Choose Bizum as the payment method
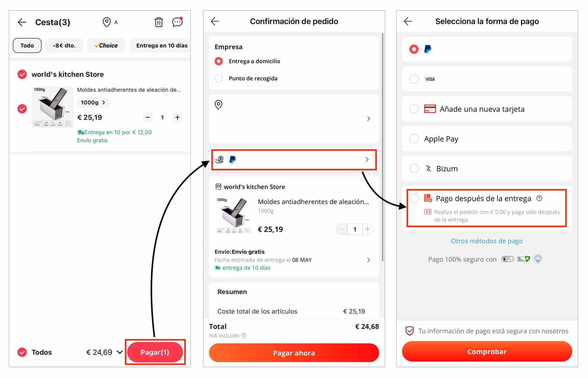The height and width of the screenshot is (378, 588). [414, 168]
